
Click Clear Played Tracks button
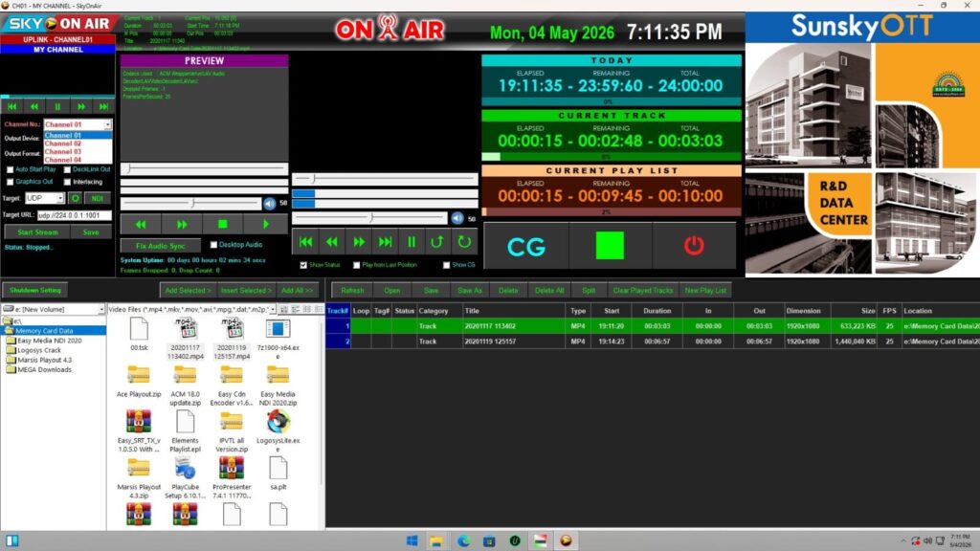642,291
